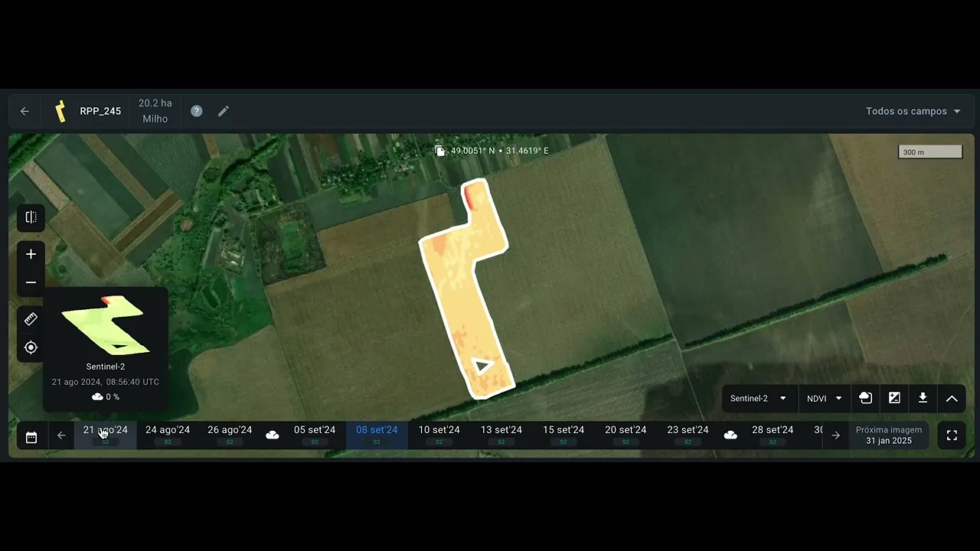Select 28 set'24 image date
This screenshot has height=551, width=980.
pyautogui.click(x=773, y=435)
